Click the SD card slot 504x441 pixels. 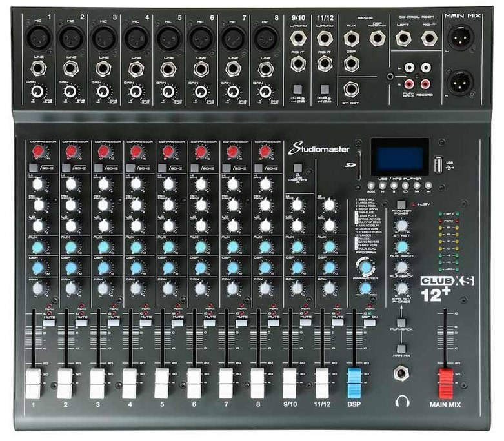(359, 165)
